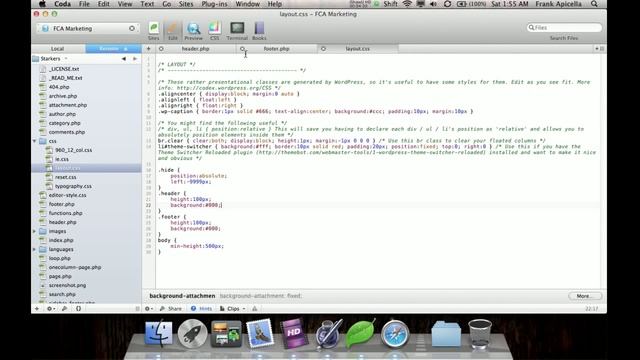Open Coda green leaf in Dock
640x360 pixels.
coord(360,334)
